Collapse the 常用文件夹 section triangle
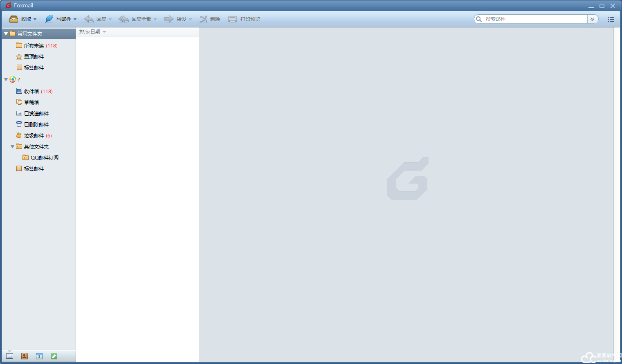622x364 pixels. (x=6, y=34)
